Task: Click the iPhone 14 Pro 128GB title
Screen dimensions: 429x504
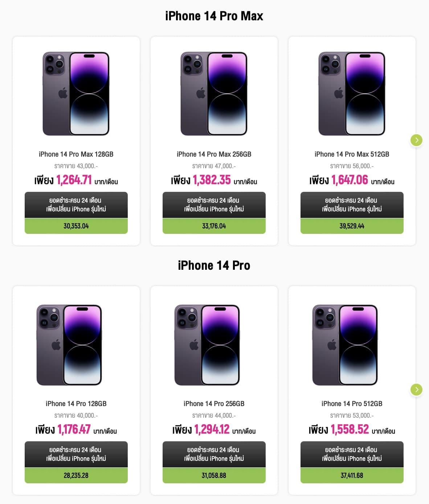Action: coord(76,404)
